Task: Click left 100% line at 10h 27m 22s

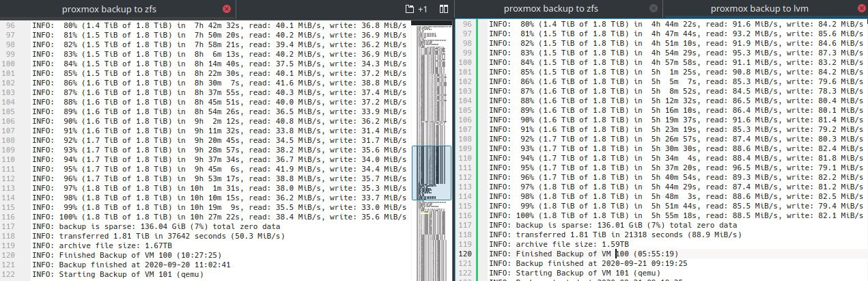Action: (219, 217)
